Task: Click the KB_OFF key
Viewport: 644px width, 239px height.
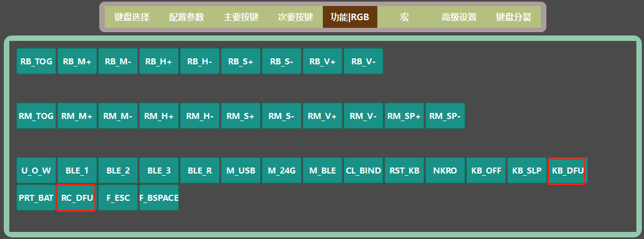Action: pos(486,170)
